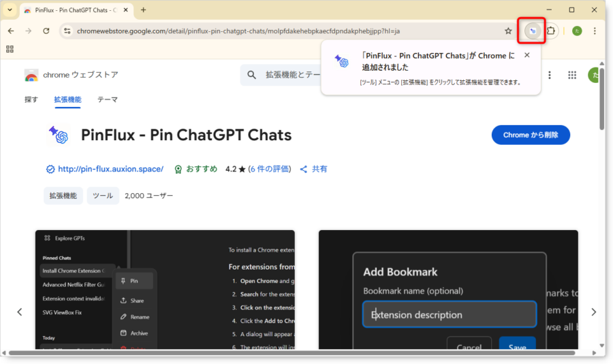Show previous screenshot with left arrow
Screen dimensions: 613x364
[x=19, y=312]
